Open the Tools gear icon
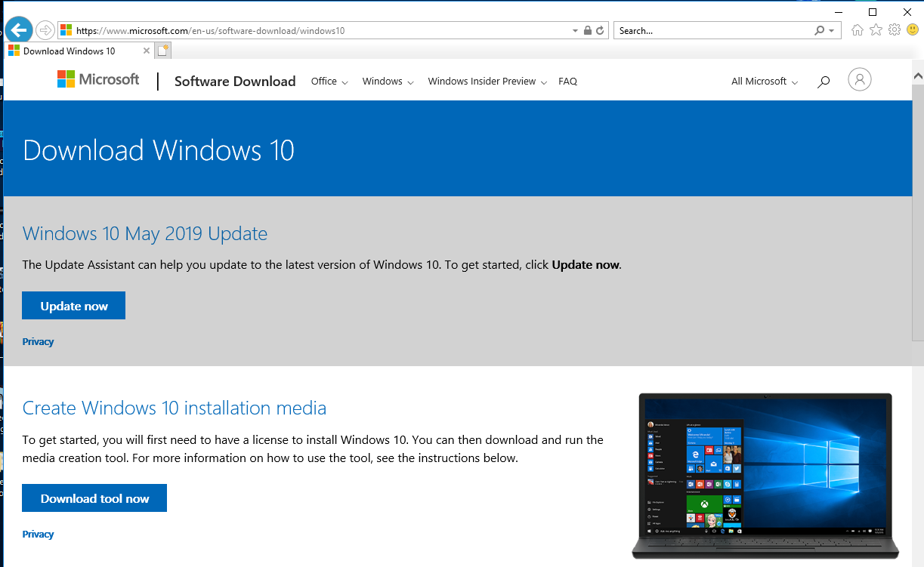 (x=895, y=30)
